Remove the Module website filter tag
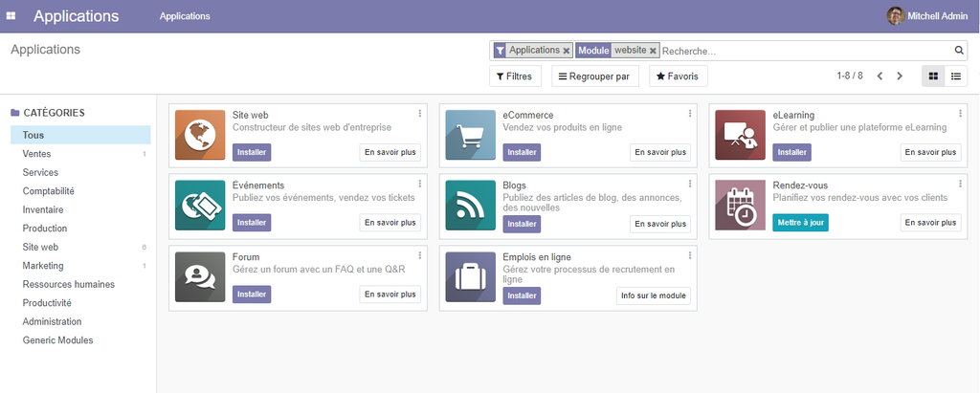Screen dimensions: 980x393 click(x=653, y=51)
